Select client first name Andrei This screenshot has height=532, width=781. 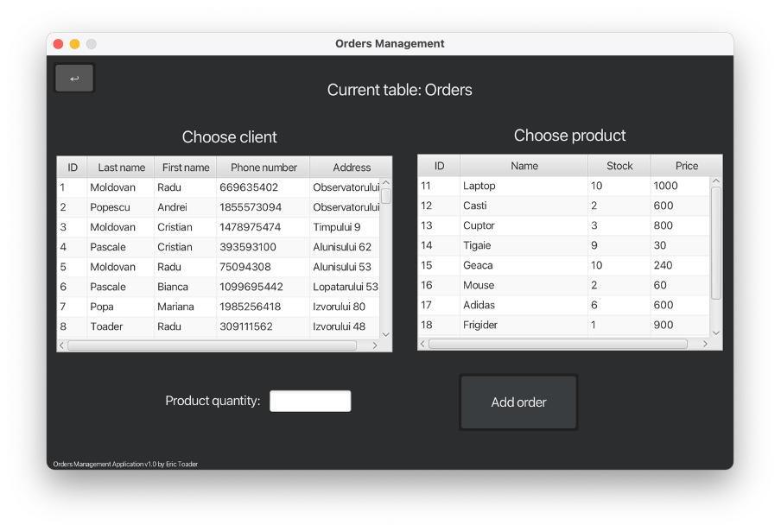coord(172,207)
